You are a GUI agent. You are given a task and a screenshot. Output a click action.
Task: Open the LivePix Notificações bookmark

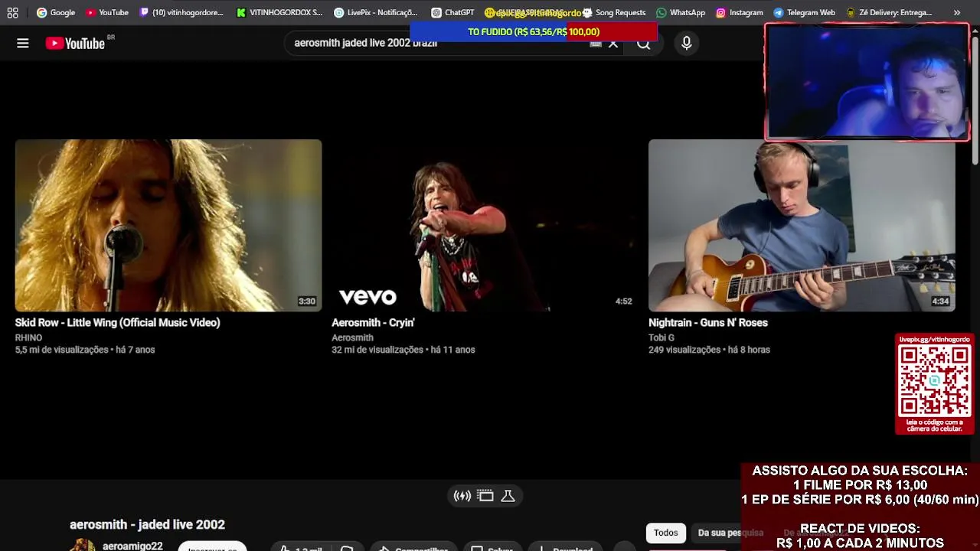click(x=375, y=12)
